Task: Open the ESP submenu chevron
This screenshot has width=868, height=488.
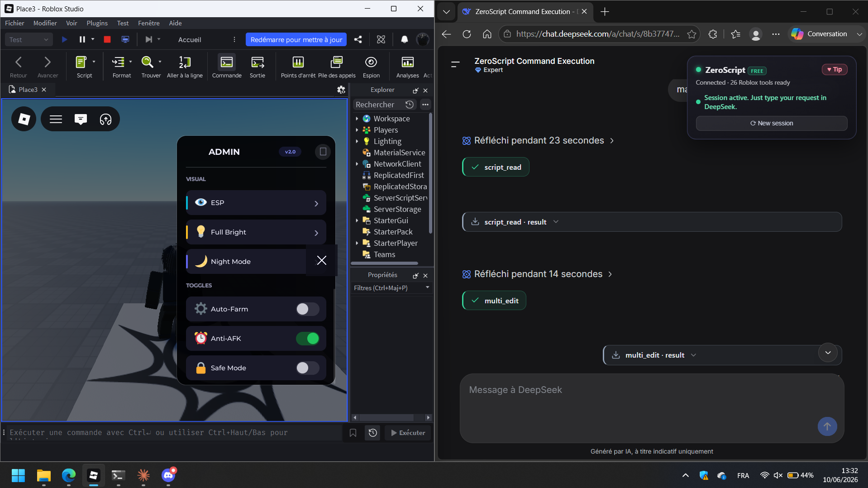Action: 316,204
